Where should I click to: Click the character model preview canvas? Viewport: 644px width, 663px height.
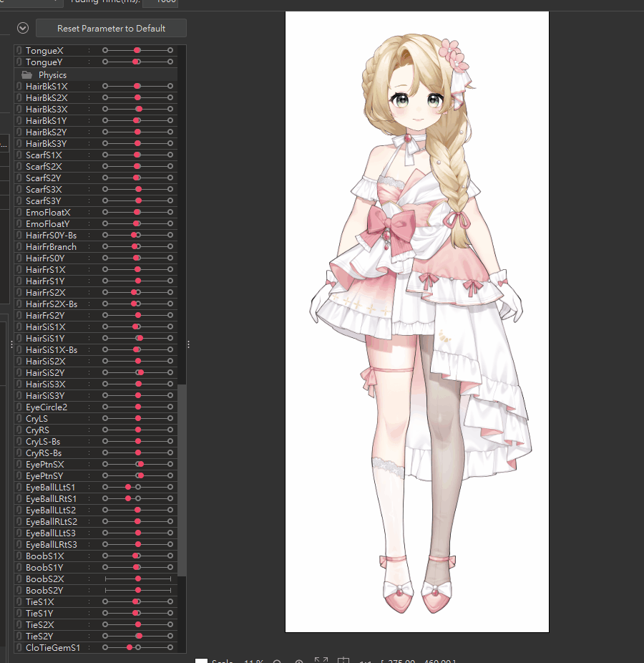pyautogui.click(x=417, y=321)
